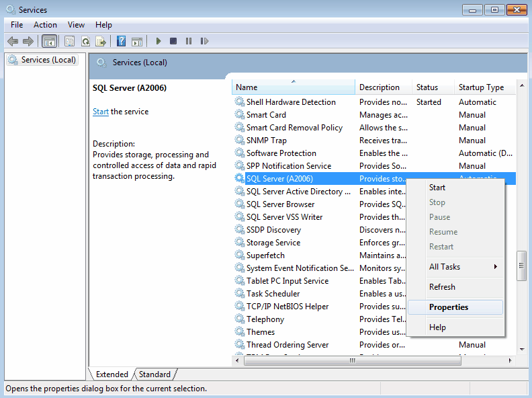Choose Help in the context menu
The width and height of the screenshot is (532, 398).
tap(455, 327)
